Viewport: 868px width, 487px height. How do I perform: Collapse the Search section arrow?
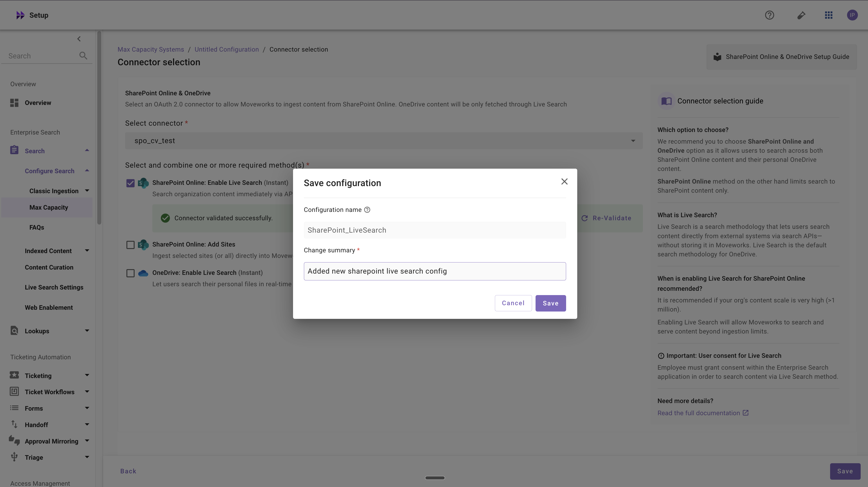pos(87,150)
